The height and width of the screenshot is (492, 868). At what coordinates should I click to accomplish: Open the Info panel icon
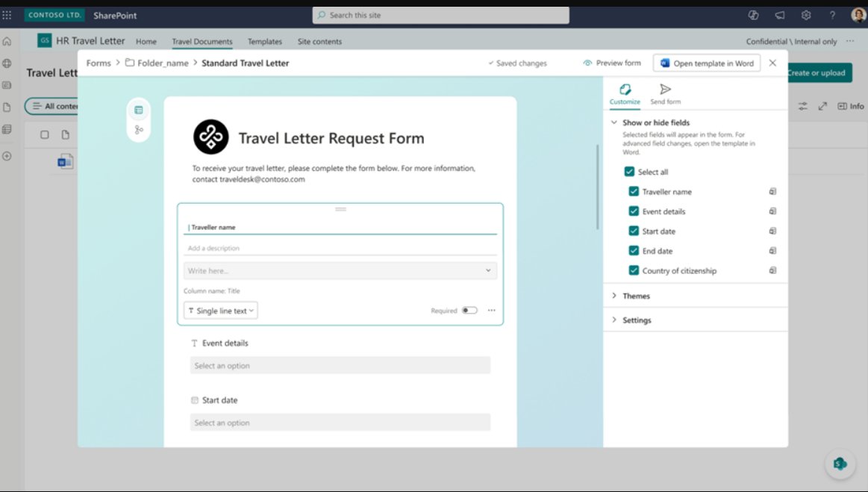[x=843, y=106]
